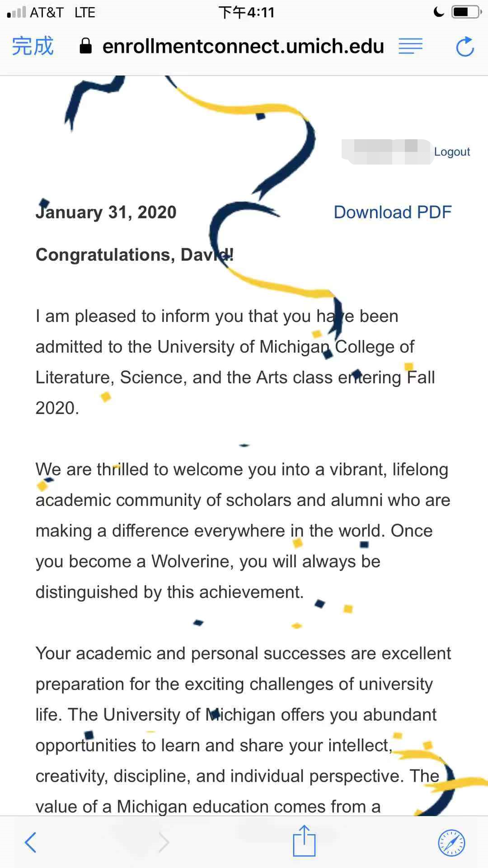The image size is (488, 868).
Task: Open reader view with the lines icon
Action: click(x=410, y=46)
